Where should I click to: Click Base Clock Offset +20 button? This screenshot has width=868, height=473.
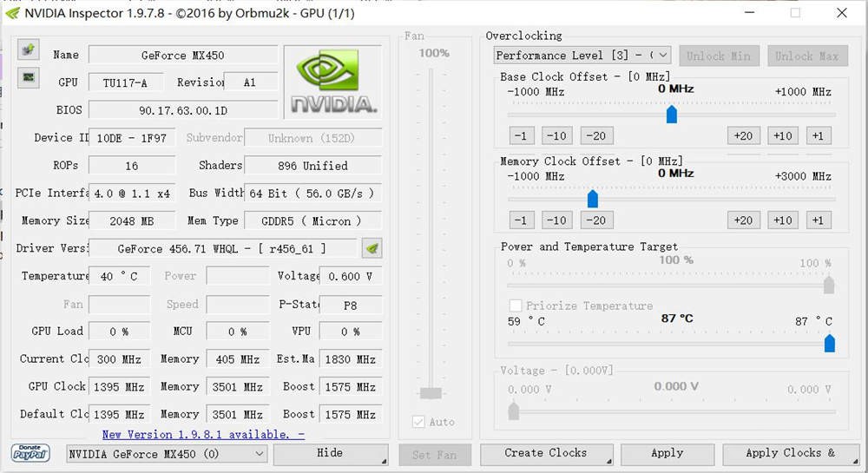coord(744,135)
